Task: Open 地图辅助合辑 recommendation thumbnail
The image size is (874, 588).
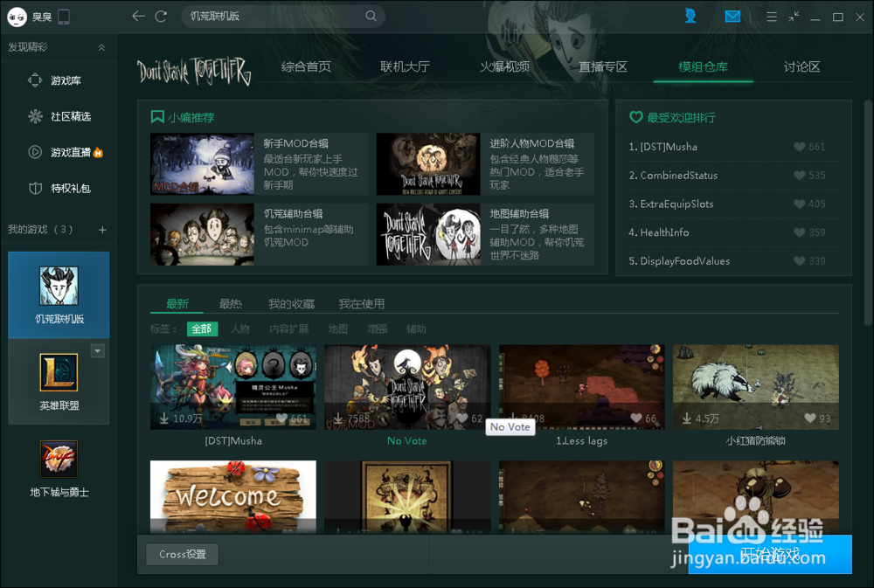Action: (x=428, y=234)
